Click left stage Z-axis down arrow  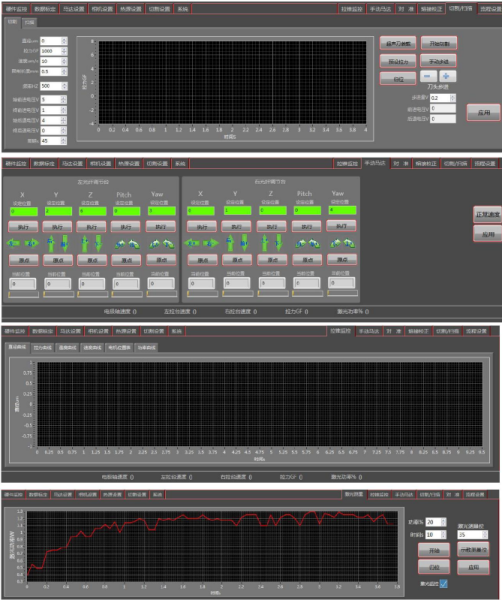coord(99,243)
